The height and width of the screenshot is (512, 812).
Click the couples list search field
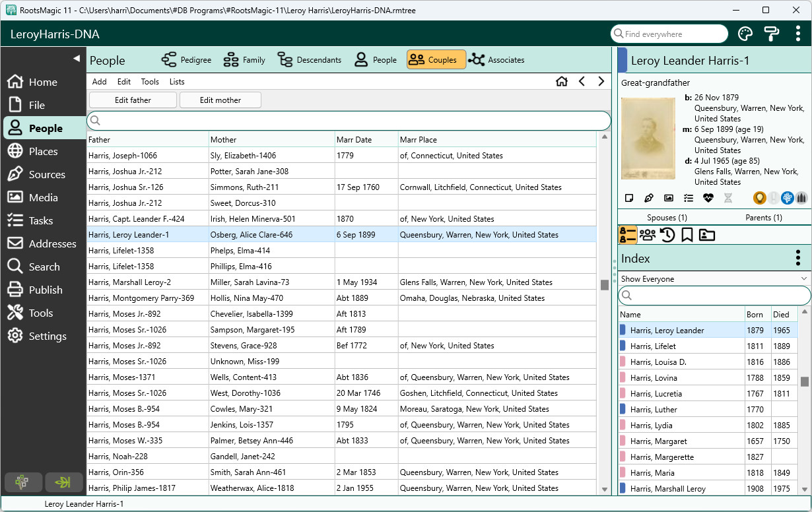[x=349, y=121]
